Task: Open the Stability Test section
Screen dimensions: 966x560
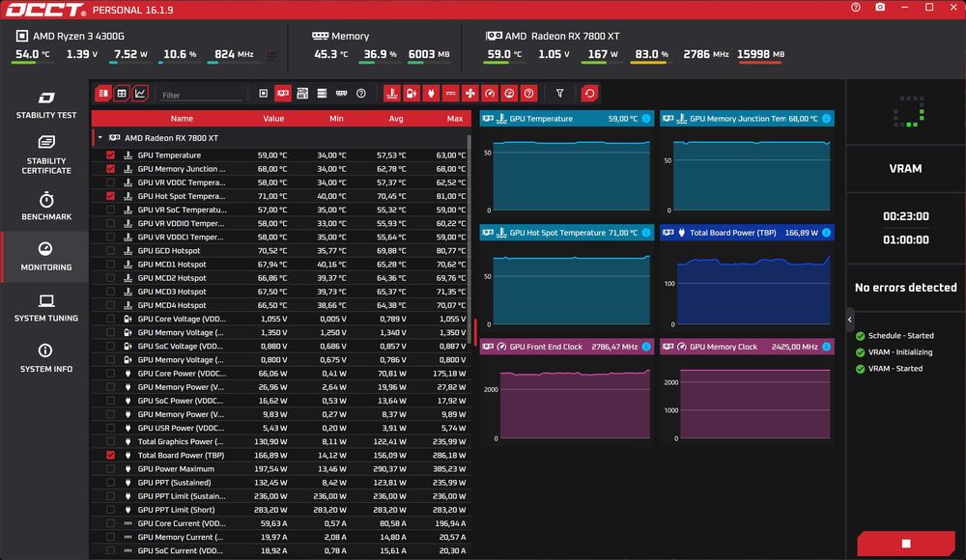Action: coord(46,104)
